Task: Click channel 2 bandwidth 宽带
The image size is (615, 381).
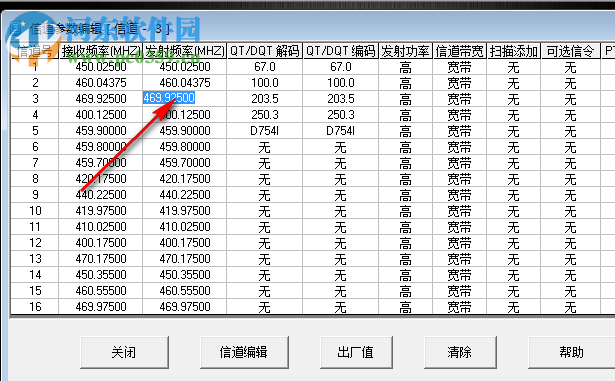Action: pos(459,83)
